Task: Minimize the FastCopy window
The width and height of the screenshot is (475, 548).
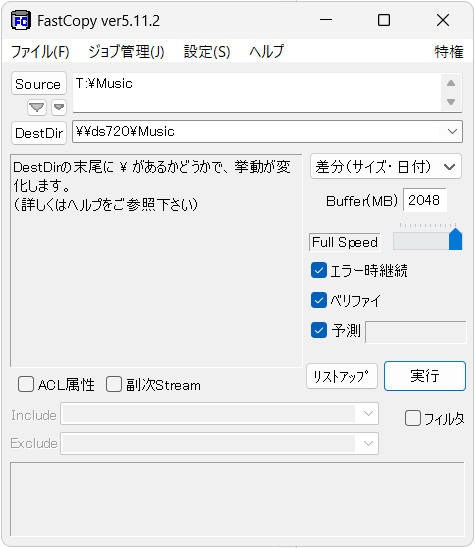Action: pyautogui.click(x=326, y=20)
